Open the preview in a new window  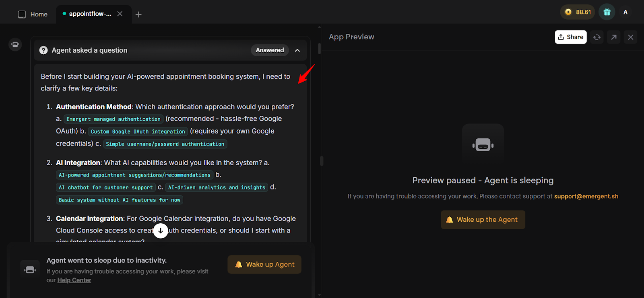(x=614, y=37)
